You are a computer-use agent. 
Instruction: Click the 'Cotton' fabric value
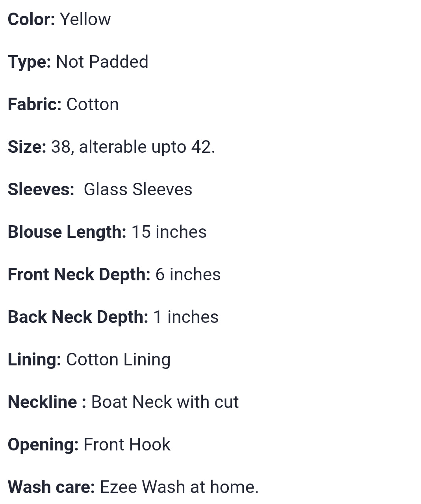(x=93, y=104)
